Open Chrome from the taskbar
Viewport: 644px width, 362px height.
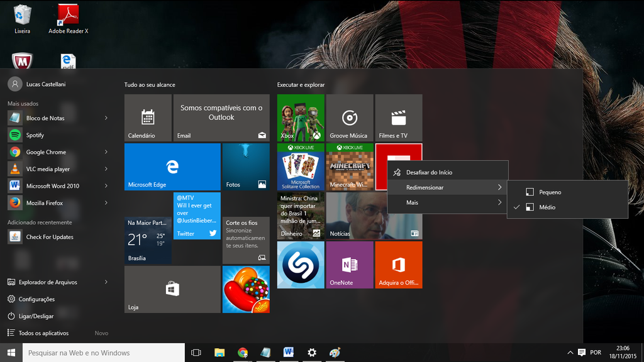[242, 353]
